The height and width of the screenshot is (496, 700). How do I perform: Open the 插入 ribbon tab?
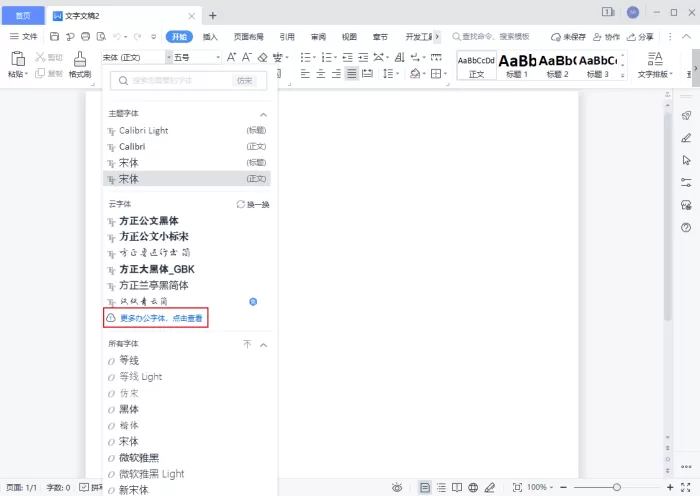pyautogui.click(x=210, y=37)
